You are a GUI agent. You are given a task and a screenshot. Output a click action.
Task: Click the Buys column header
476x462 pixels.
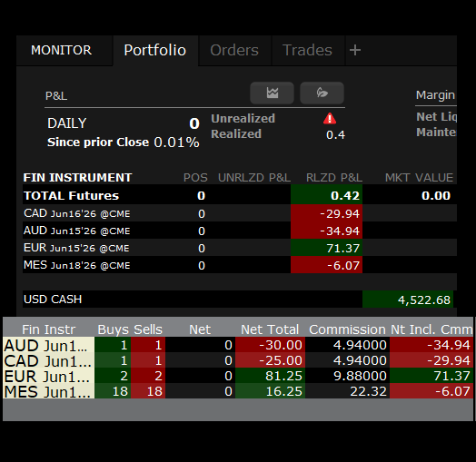(113, 329)
